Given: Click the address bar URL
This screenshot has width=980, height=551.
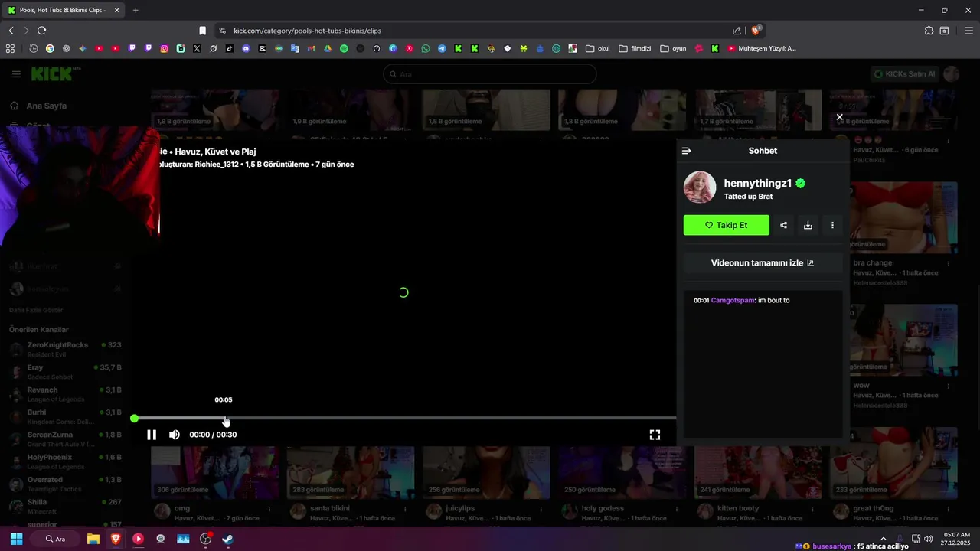Looking at the screenshot, I should [307, 31].
